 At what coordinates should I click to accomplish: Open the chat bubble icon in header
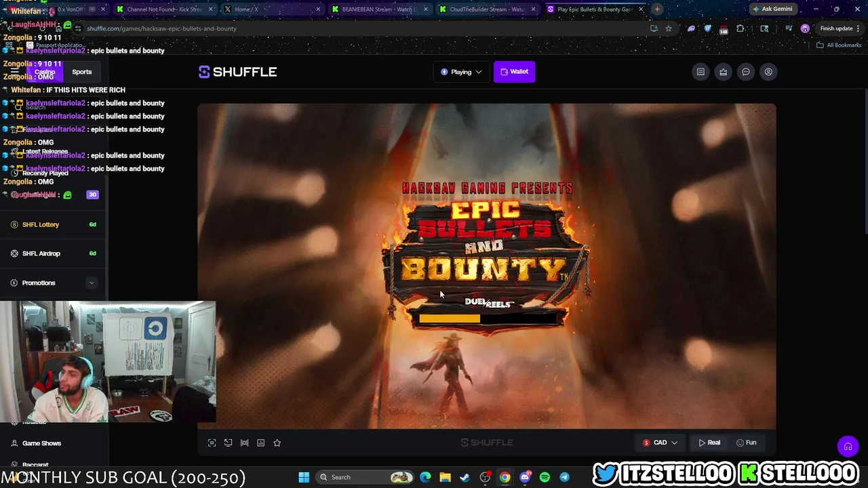[x=746, y=72]
